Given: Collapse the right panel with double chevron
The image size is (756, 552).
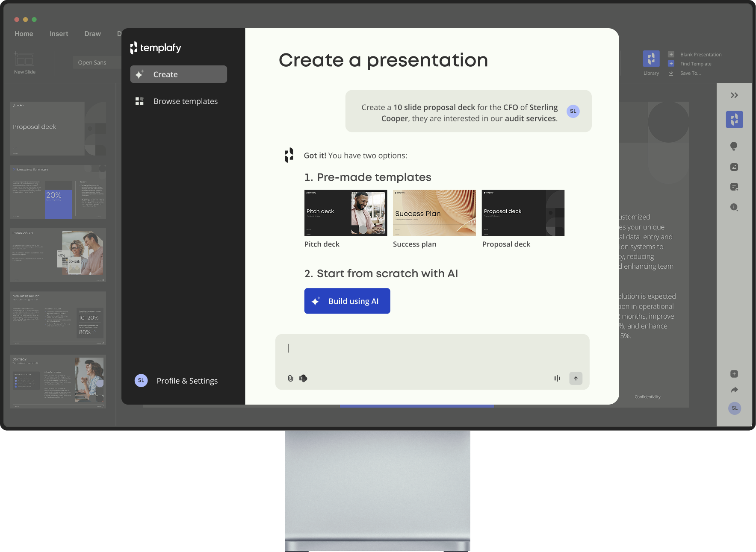Looking at the screenshot, I should (x=734, y=95).
